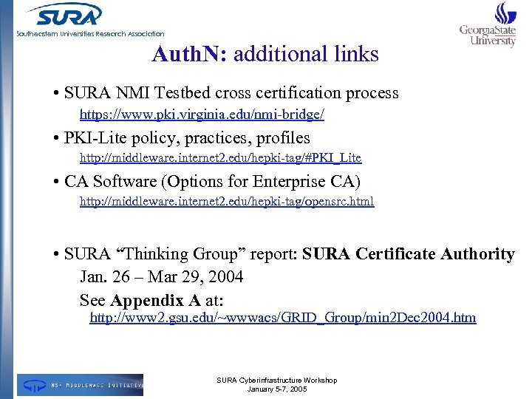Click the "Jan. 26 – Mar 29, 2004" line
The image size is (532, 399).
click(162, 276)
